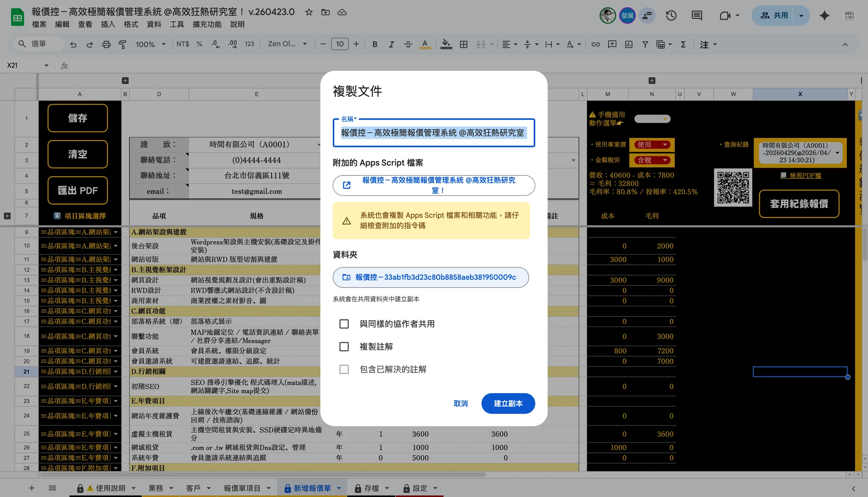Viewport: 868px width, 497px height.
Task: Click the undo icon in toolbar
Action: tap(73, 44)
